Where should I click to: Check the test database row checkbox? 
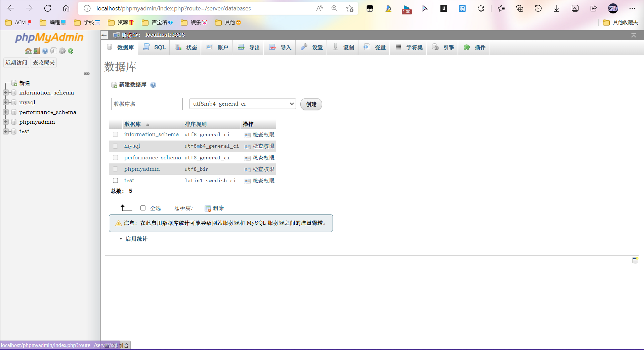click(116, 181)
